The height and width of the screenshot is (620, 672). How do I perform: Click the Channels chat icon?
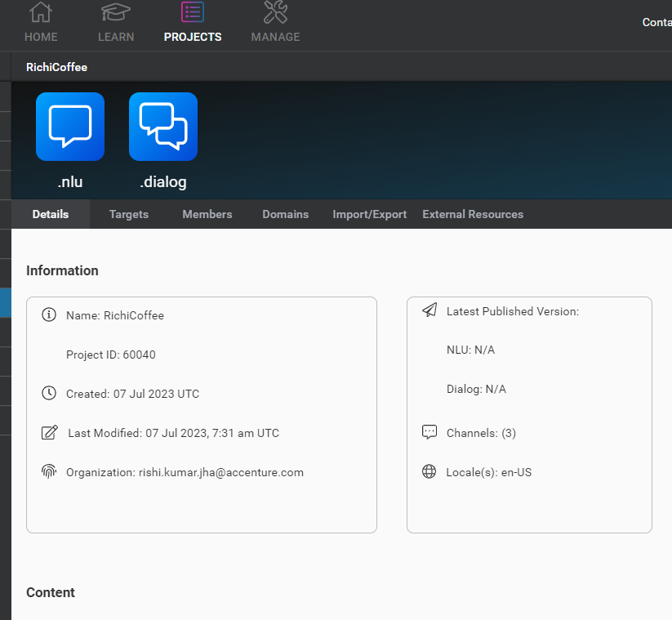[x=429, y=432]
